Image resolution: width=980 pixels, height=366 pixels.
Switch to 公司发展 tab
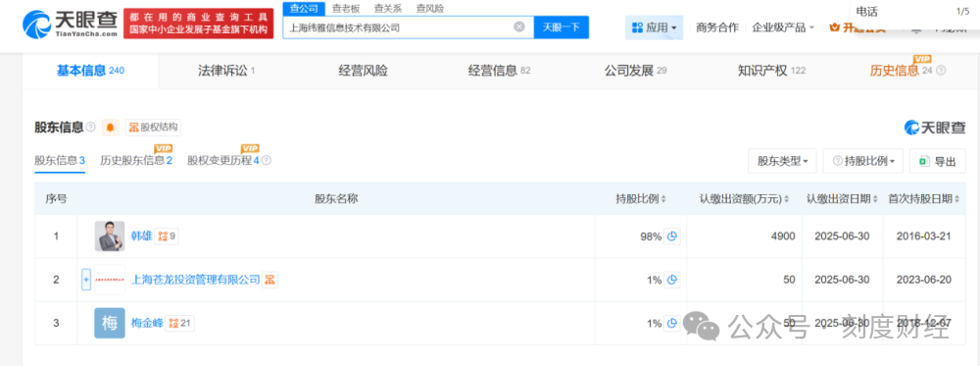tap(635, 71)
